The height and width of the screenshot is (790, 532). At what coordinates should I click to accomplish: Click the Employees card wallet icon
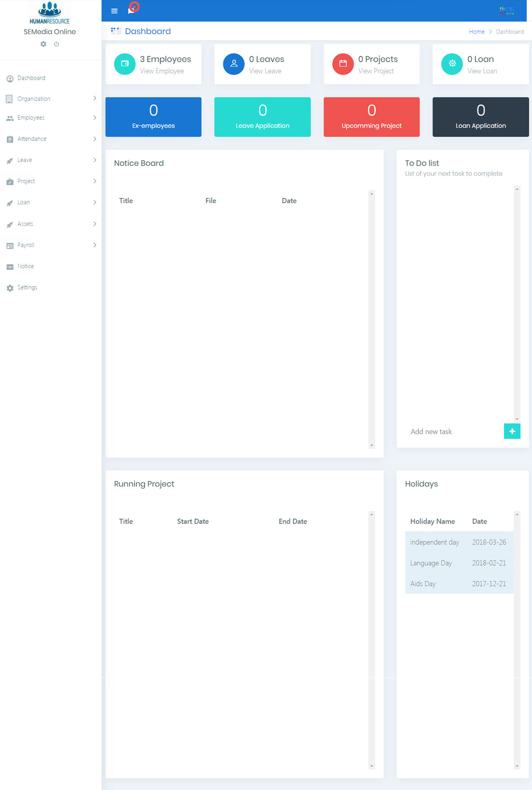tap(125, 64)
